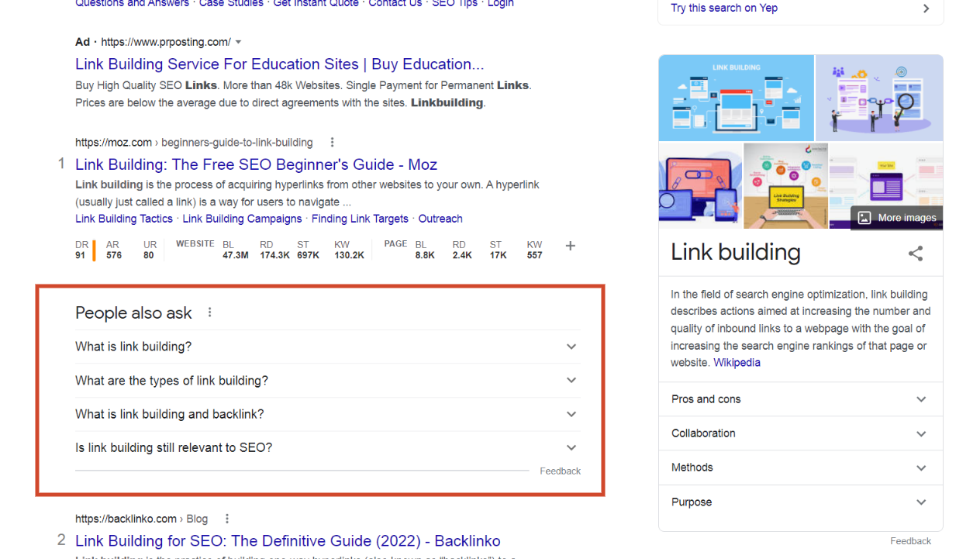Click the first link building image thumbnail
The height and width of the screenshot is (559, 980).
pyautogui.click(x=736, y=98)
